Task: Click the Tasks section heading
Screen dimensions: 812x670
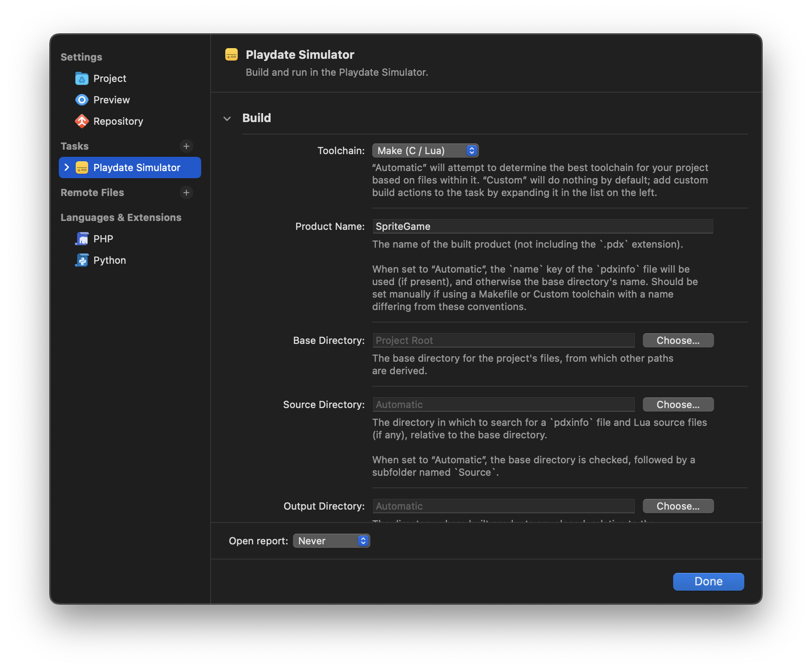Action: (x=74, y=146)
